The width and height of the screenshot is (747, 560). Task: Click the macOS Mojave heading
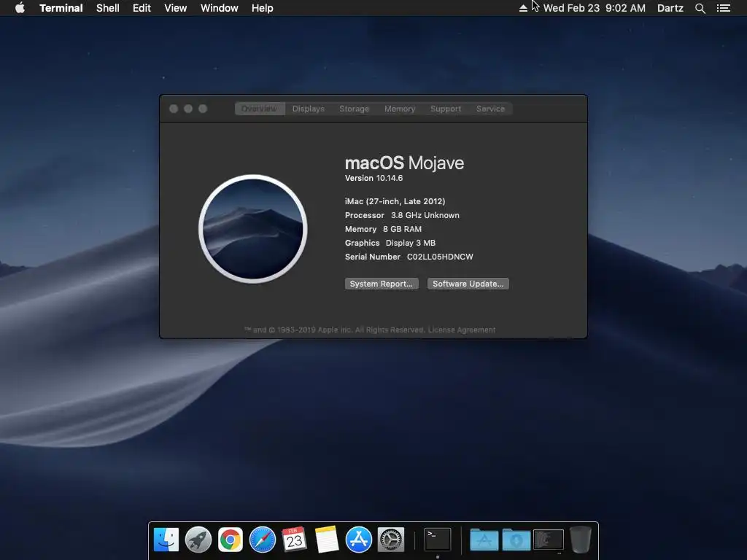pos(404,163)
